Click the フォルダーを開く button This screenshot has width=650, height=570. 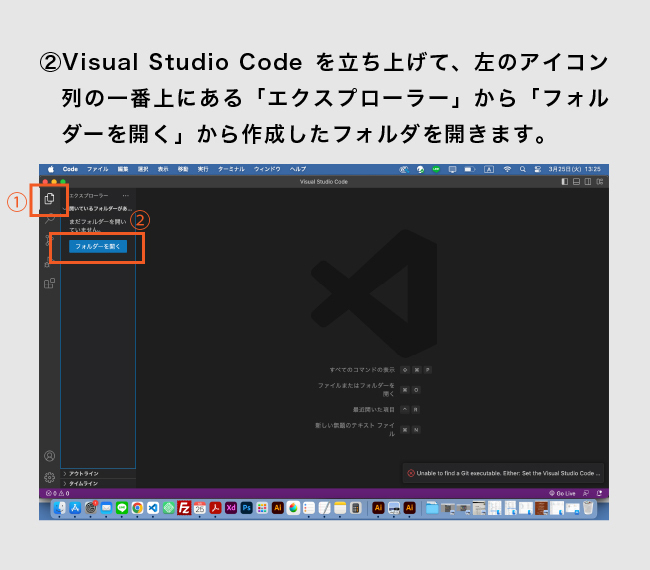[98, 246]
